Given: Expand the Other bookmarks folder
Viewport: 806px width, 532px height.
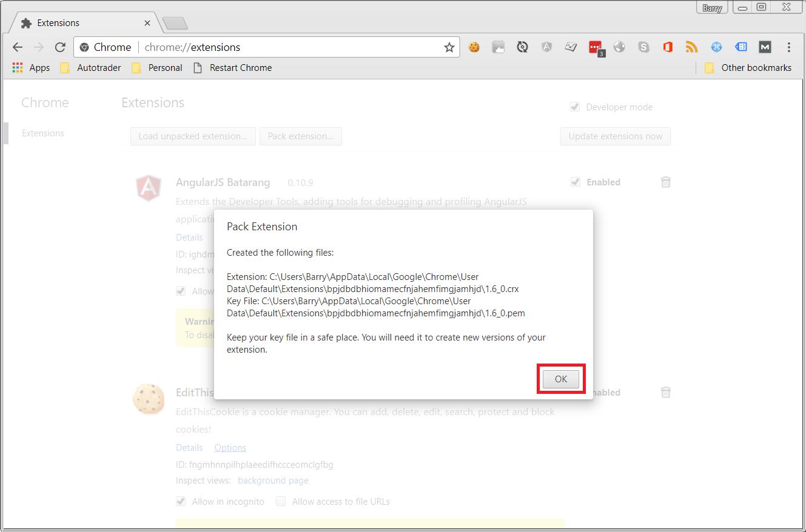Looking at the screenshot, I should (748, 68).
